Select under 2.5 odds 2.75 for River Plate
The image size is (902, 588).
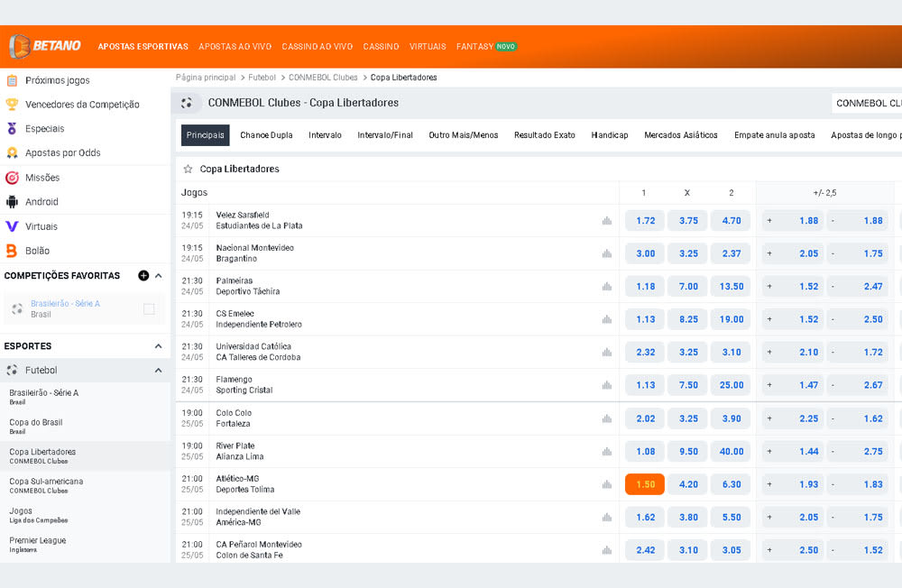pyautogui.click(x=859, y=451)
